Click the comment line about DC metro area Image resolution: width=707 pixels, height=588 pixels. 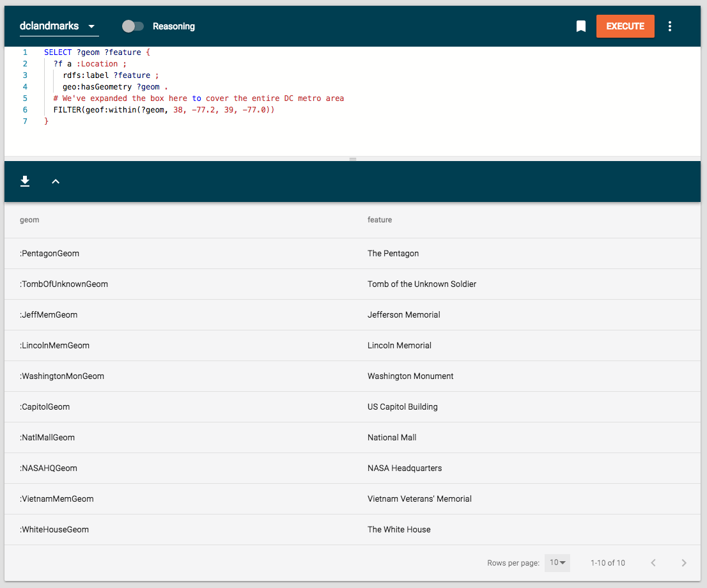coord(198,98)
